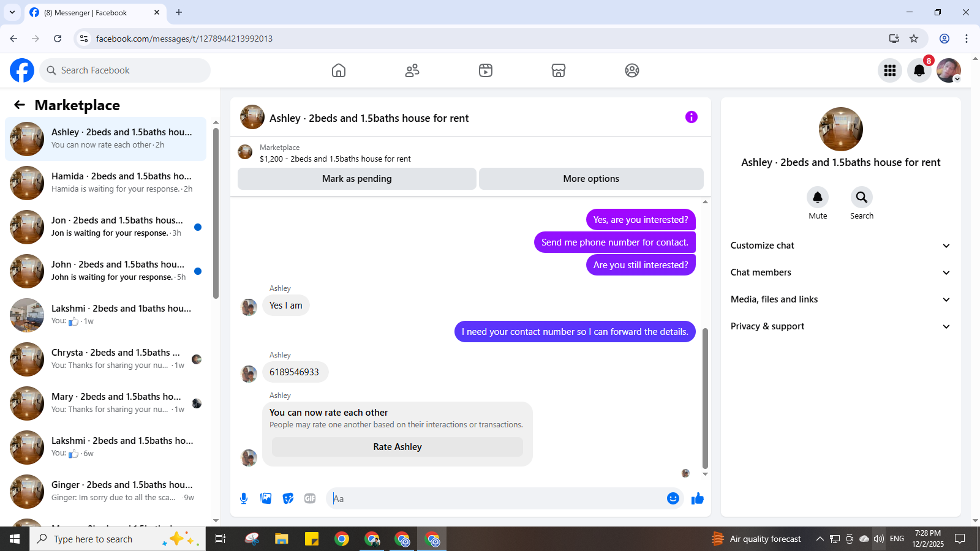
Task: Open Sticky Notes taskbar icon
Action: coord(312,539)
